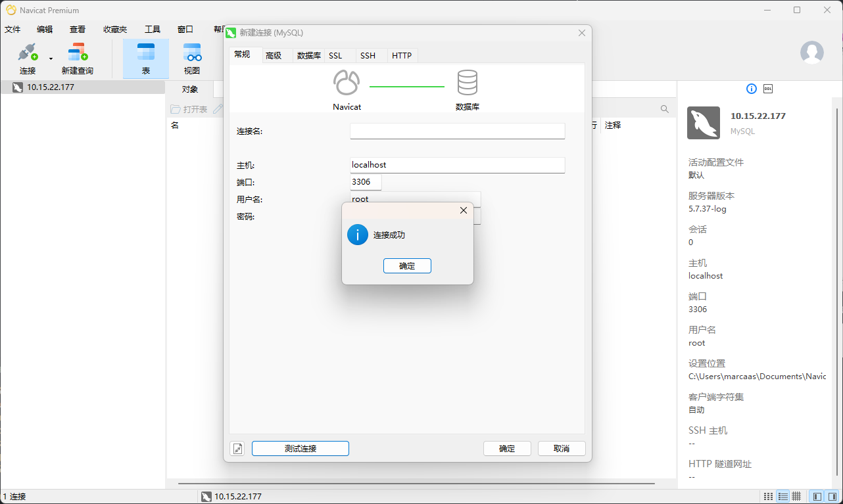Switch to ER diagram view in status bar
Image resolution: width=843 pixels, height=504 pixels.
point(796,496)
